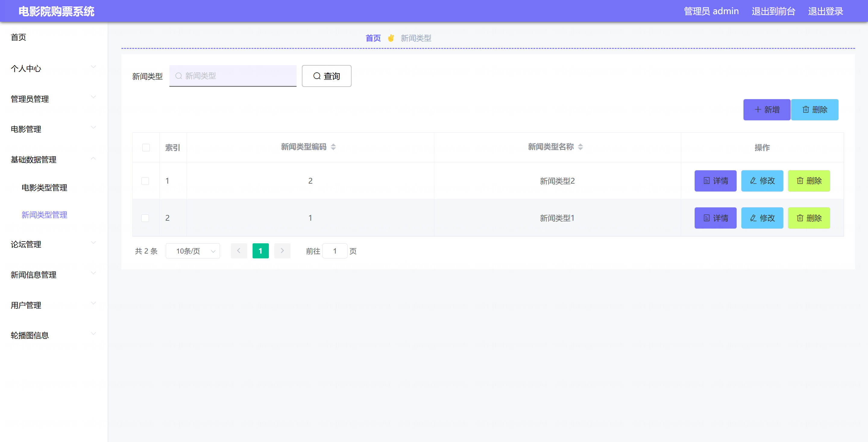Click 退出到前台 link in header

click(773, 11)
